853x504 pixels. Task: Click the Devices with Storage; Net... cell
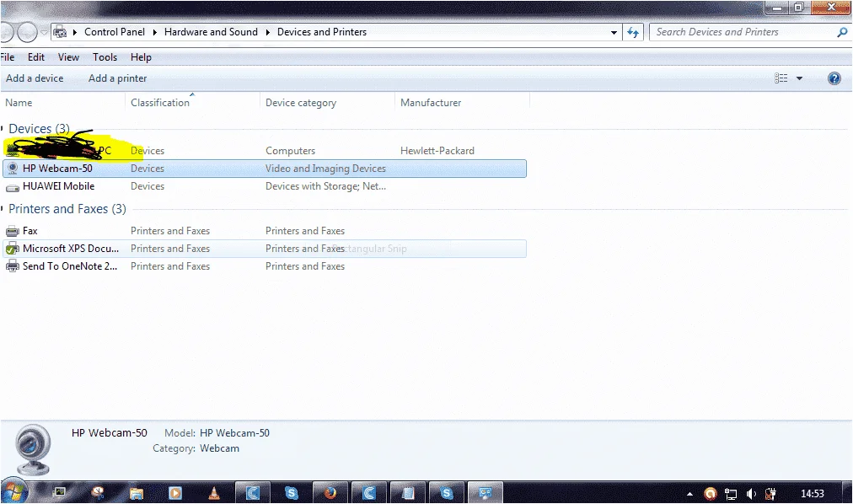(325, 186)
